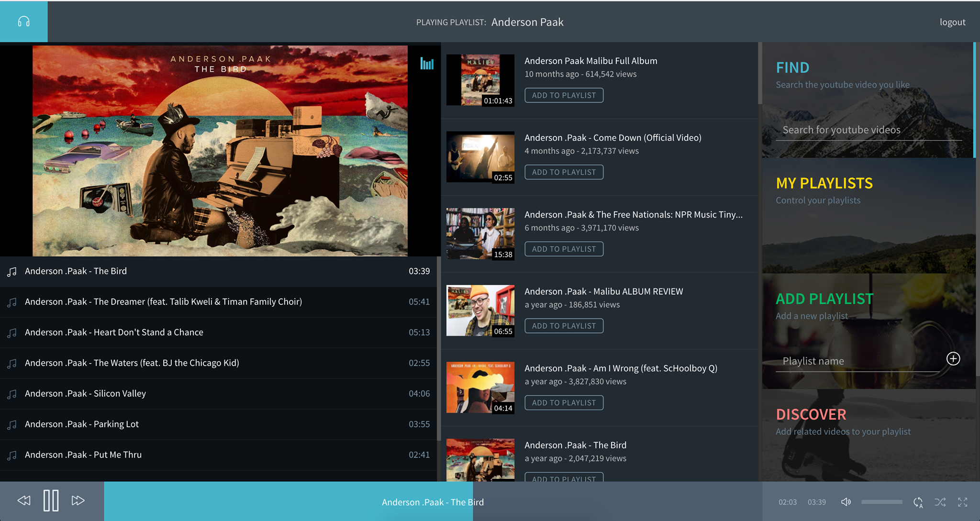This screenshot has width=980, height=521.
Task: Click the equalizer bars icon on video
Action: point(427,63)
